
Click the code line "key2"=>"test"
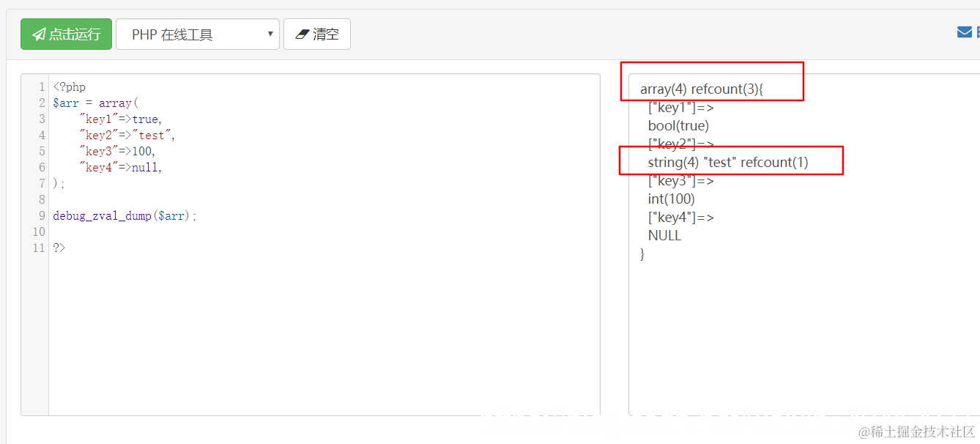point(127,136)
